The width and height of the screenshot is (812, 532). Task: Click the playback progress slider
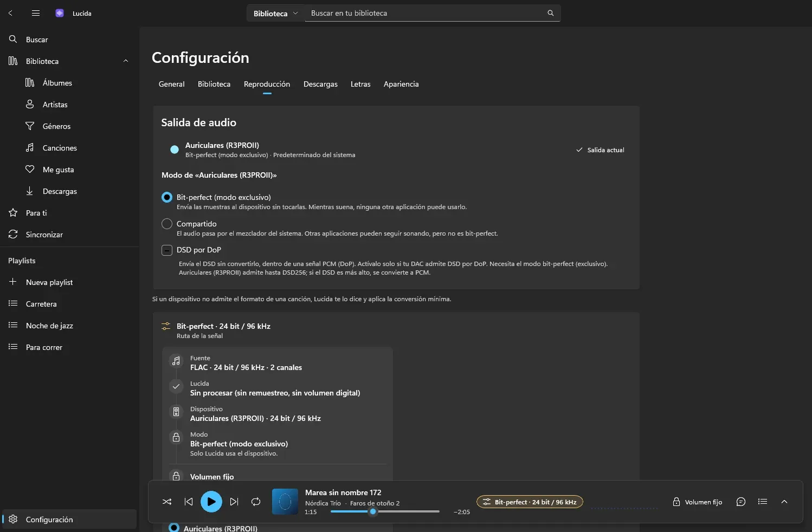click(x=385, y=511)
